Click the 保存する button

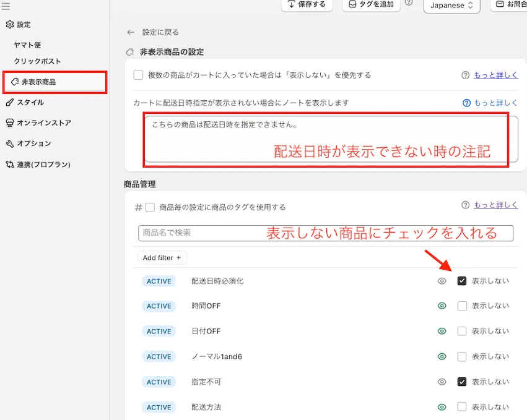point(307,4)
